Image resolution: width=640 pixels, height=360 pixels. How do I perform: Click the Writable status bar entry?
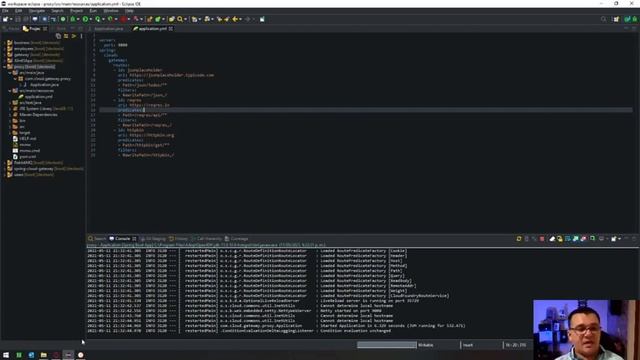(426, 345)
